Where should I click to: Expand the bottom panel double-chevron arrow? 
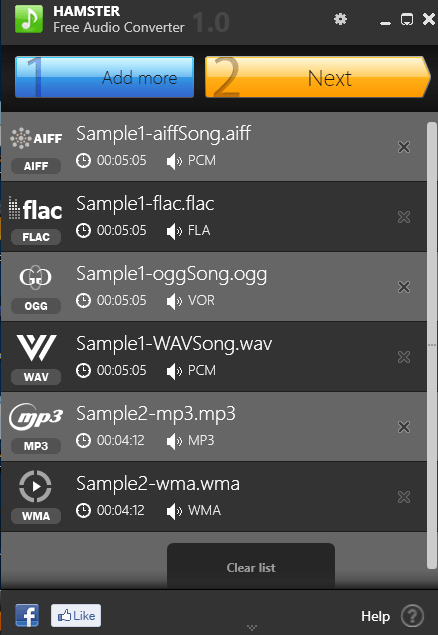(252, 628)
